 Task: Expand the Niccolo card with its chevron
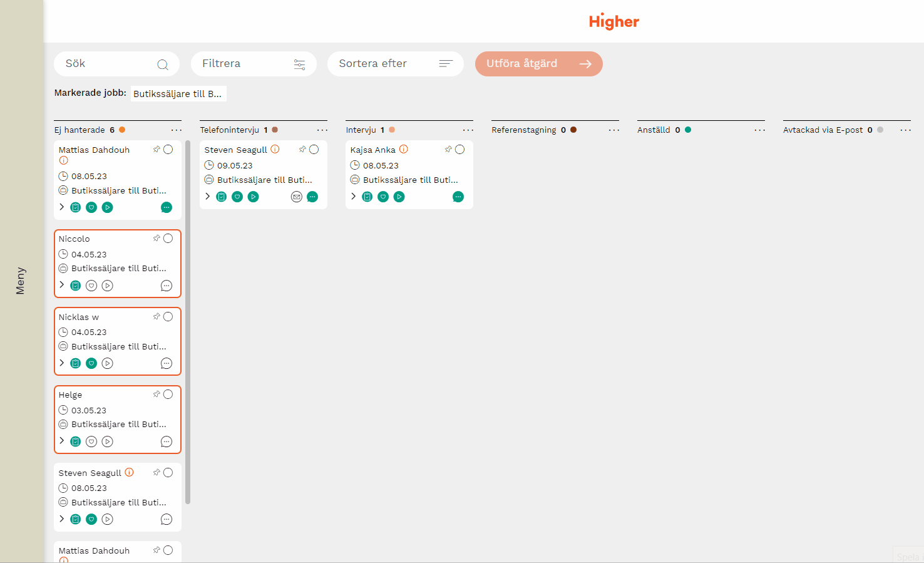tap(62, 285)
